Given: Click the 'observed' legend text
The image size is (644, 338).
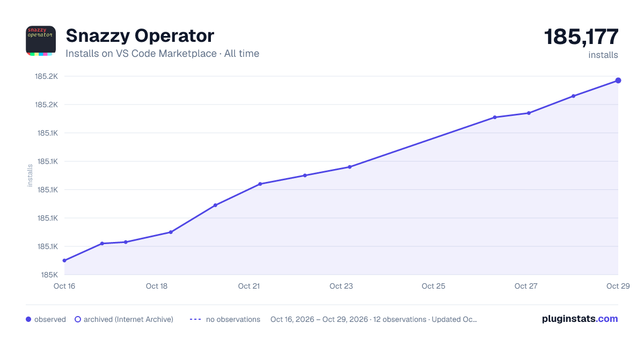Looking at the screenshot, I should [x=50, y=319].
